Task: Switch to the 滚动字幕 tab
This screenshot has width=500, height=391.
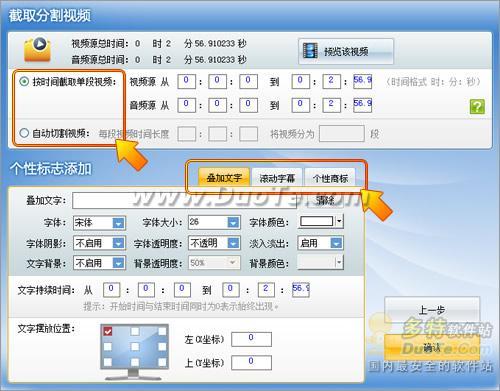Action: tap(277, 178)
